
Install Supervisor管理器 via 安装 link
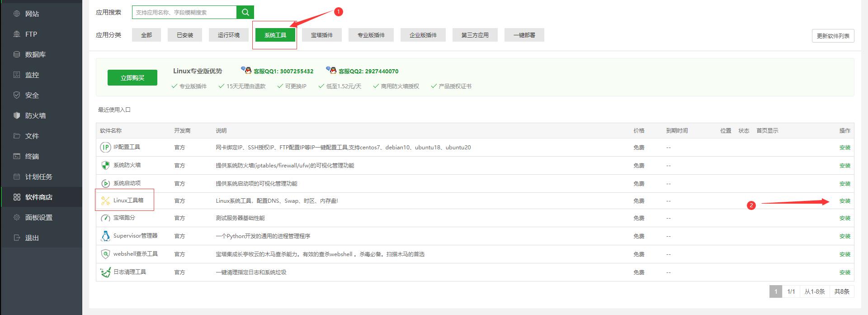click(x=845, y=236)
